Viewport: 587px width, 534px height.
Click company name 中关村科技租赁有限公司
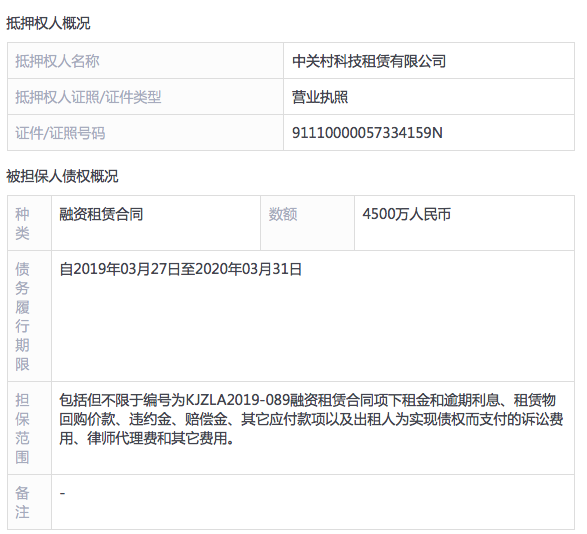coord(369,61)
